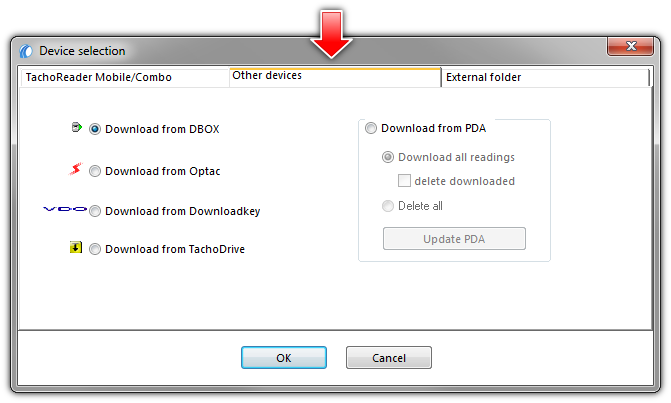Image resolution: width=671 pixels, height=403 pixels.
Task: Click the Cancel button
Action: 389,358
